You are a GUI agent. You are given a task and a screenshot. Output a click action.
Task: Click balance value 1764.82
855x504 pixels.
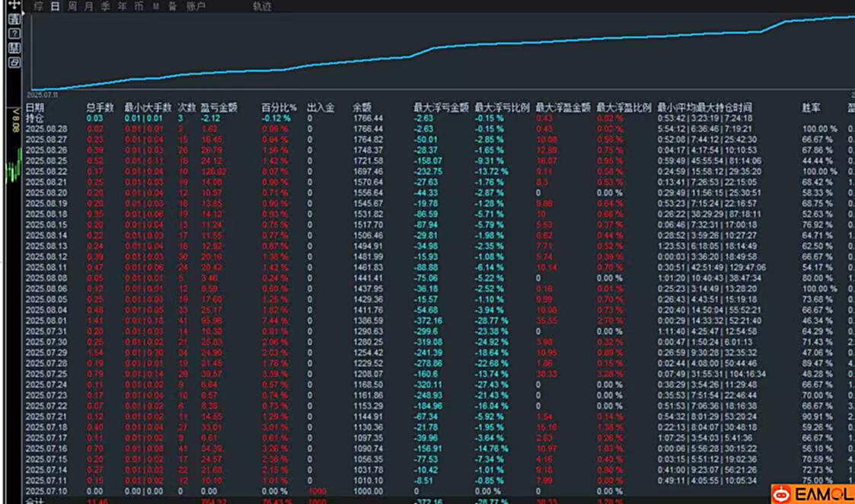pyautogui.click(x=368, y=139)
